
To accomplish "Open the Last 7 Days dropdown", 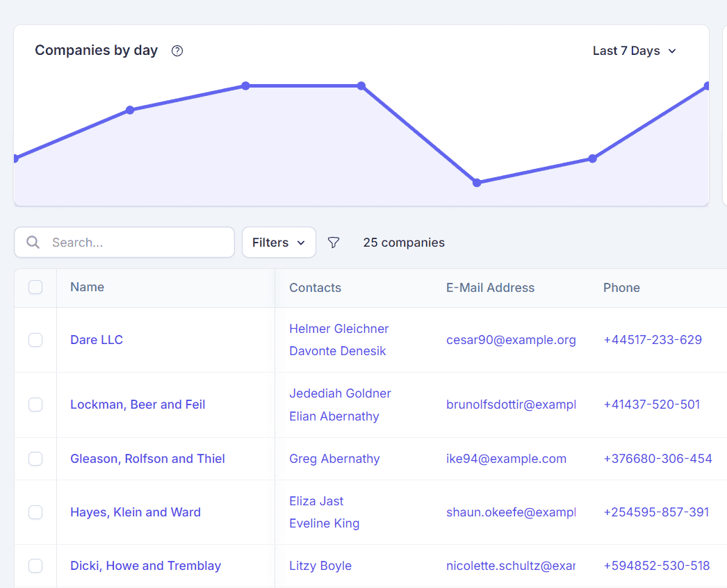I will [x=634, y=51].
